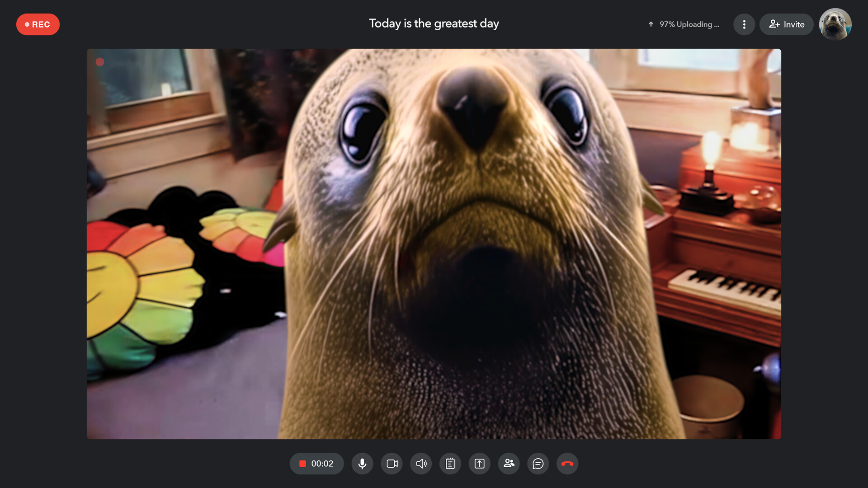Show the participants list
The height and width of the screenshot is (488, 868).
(509, 464)
